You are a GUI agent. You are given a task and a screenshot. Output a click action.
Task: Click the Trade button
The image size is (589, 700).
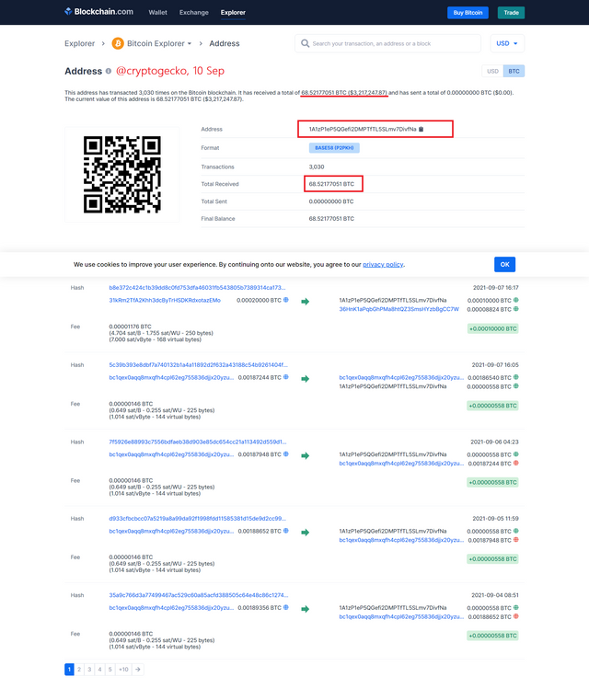[x=512, y=13]
